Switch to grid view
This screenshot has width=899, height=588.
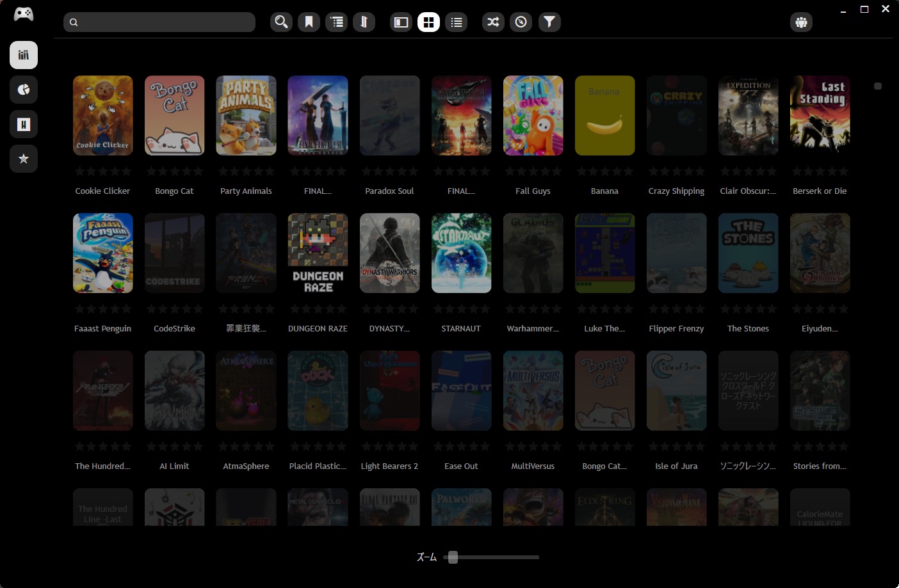click(x=428, y=22)
